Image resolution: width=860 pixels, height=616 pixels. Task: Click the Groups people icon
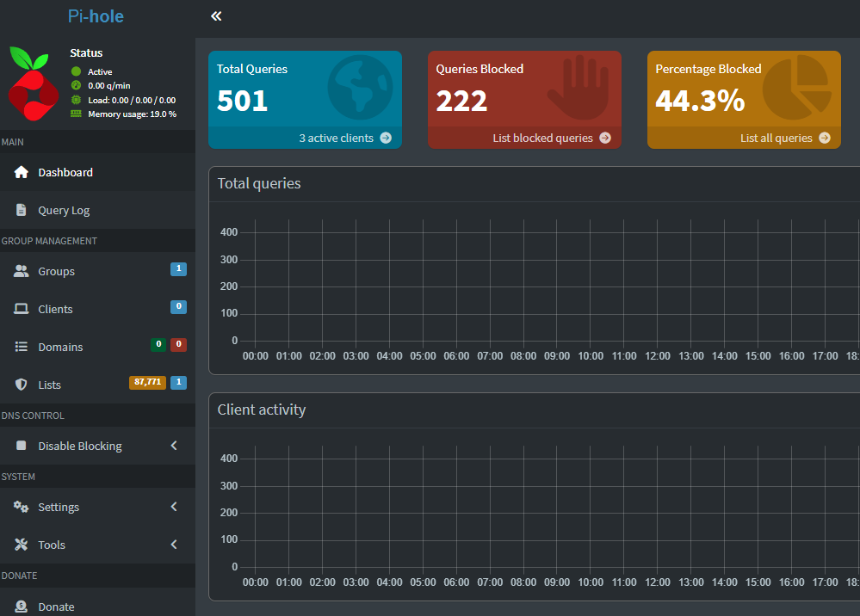click(22, 271)
